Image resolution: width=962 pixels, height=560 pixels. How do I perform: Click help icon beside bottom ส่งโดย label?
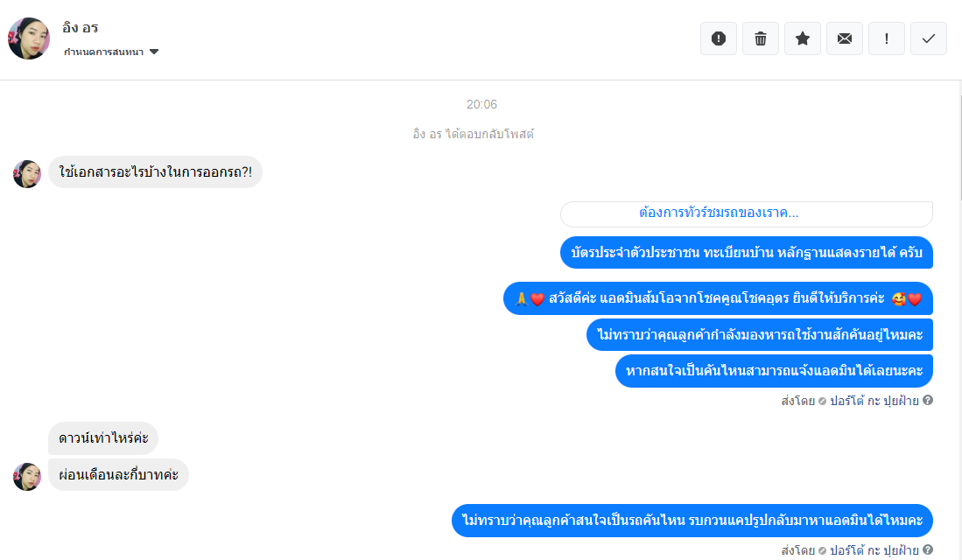click(928, 549)
